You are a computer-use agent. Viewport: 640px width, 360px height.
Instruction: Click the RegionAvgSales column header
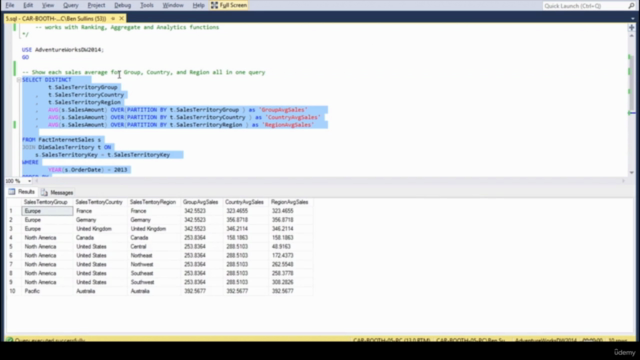pos(290,202)
